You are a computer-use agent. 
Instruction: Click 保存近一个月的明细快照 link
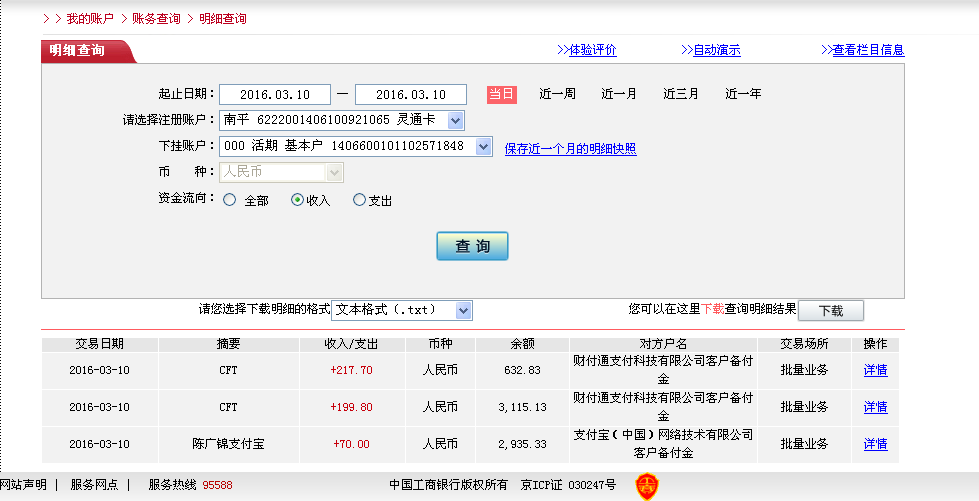(x=570, y=149)
